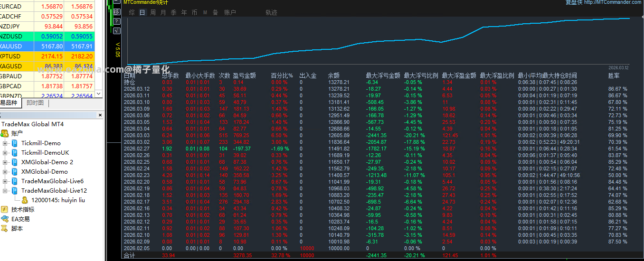Open the 脚本 scripts node

(17, 228)
